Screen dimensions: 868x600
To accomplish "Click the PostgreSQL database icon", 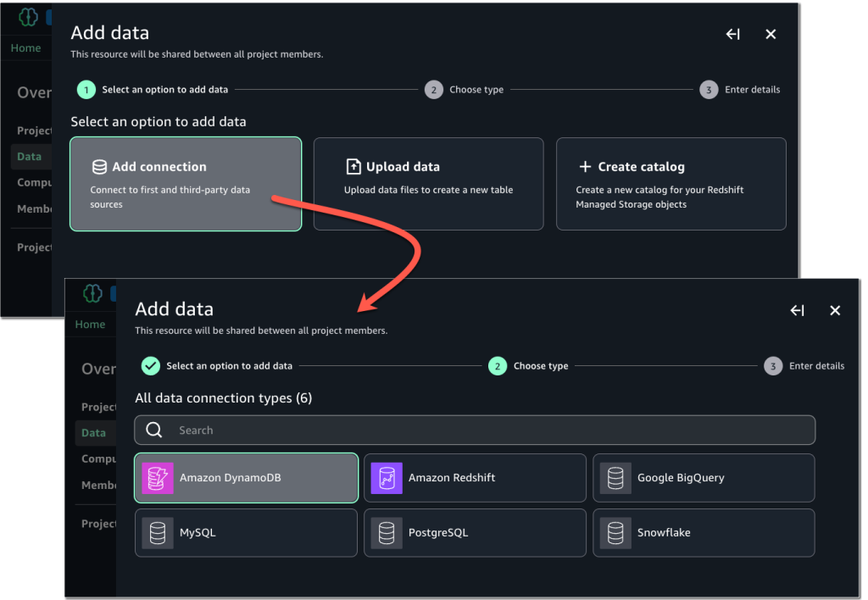I will click(x=387, y=533).
